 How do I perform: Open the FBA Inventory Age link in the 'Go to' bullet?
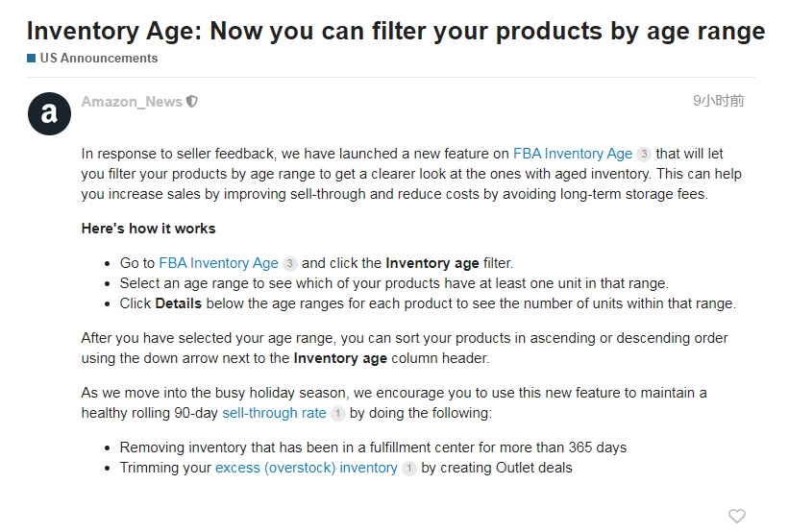[x=218, y=263]
